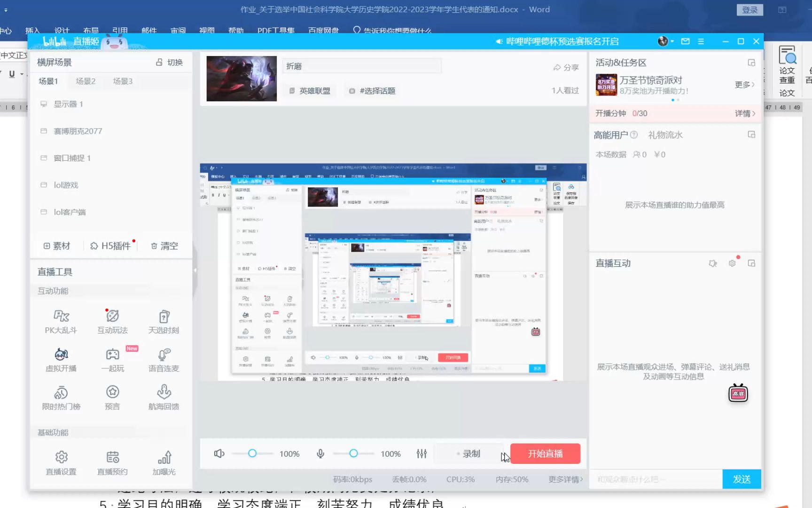Open the H5插件 plugin panel
The image size is (812, 508).
tap(111, 245)
